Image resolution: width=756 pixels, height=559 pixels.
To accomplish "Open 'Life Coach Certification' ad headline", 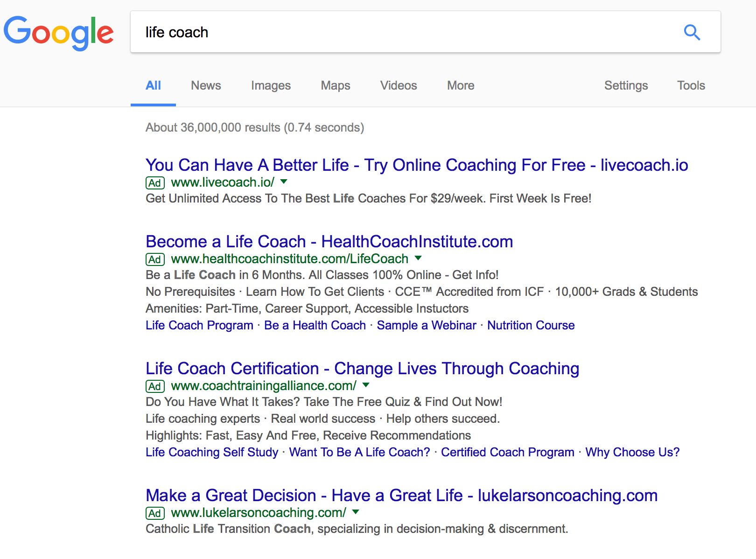I will tap(363, 369).
